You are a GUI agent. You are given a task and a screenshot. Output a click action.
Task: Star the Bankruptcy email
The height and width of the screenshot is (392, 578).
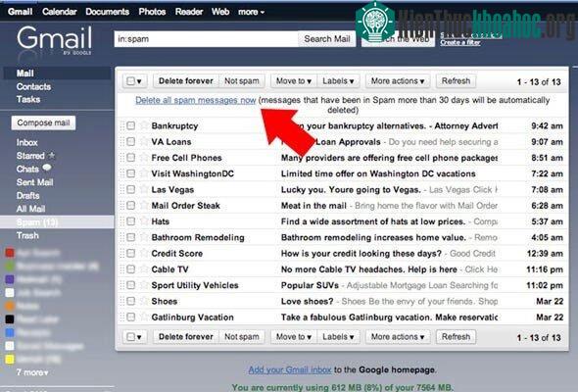[144, 125]
